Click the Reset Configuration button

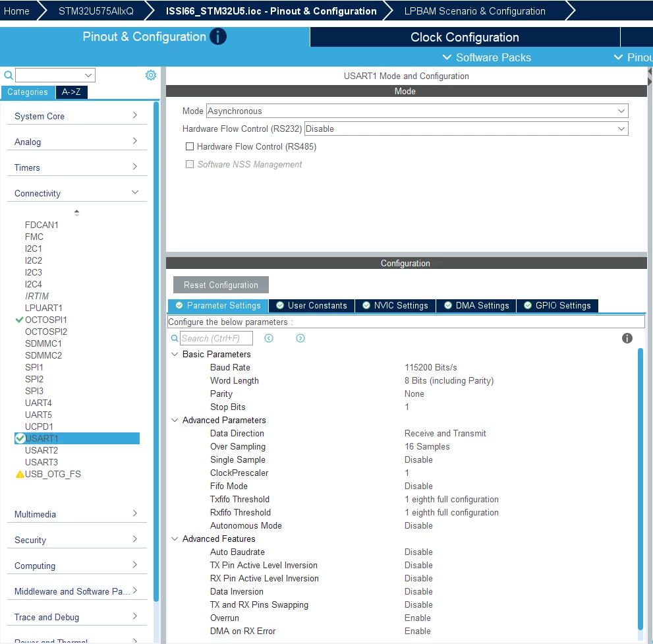221,285
